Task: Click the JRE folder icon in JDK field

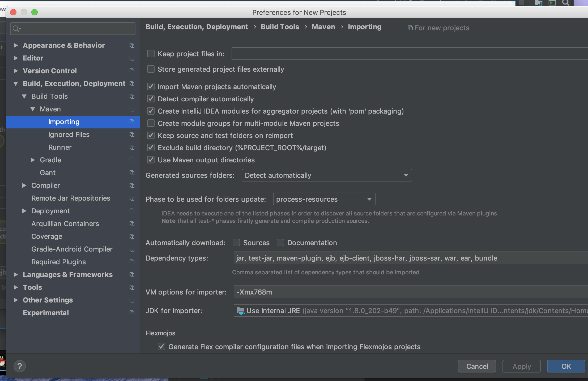Action: (x=240, y=311)
